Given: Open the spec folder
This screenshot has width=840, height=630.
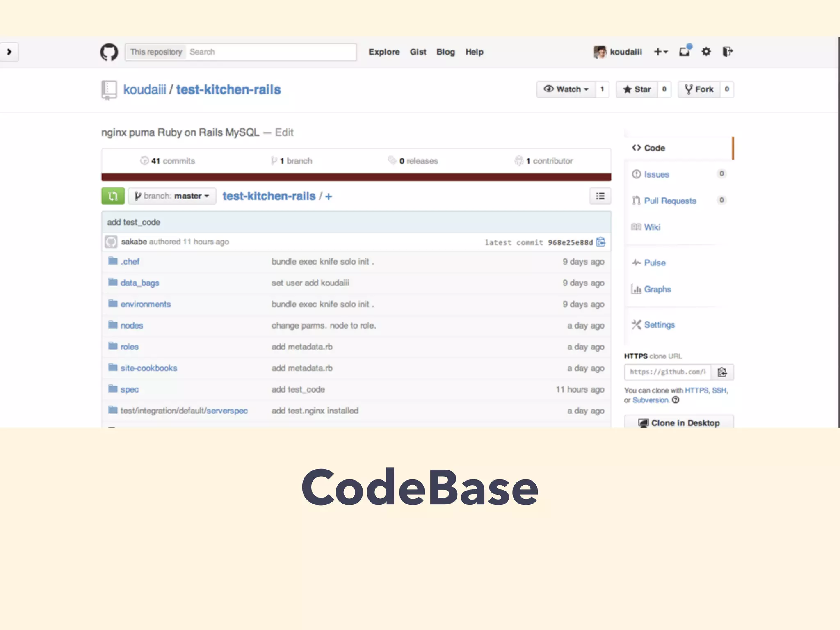Looking at the screenshot, I should click(129, 389).
